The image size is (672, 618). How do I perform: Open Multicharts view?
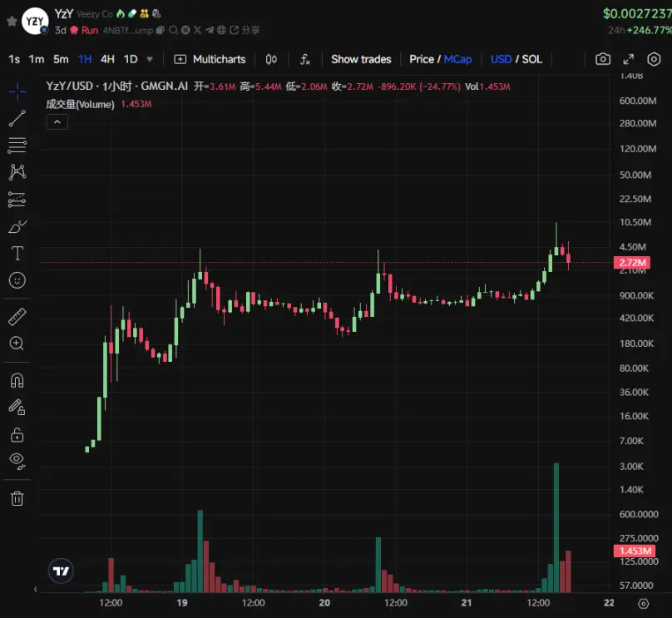210,59
